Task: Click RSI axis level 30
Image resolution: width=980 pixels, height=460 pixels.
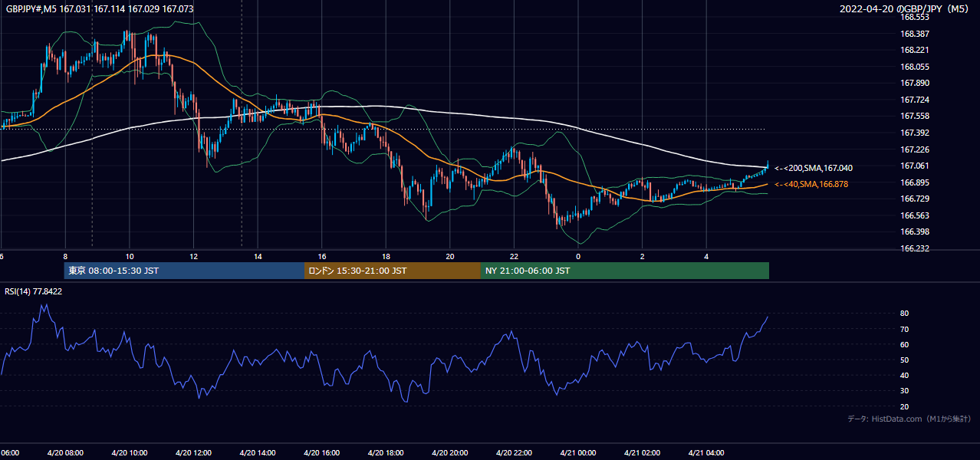Action: pyautogui.click(x=905, y=391)
